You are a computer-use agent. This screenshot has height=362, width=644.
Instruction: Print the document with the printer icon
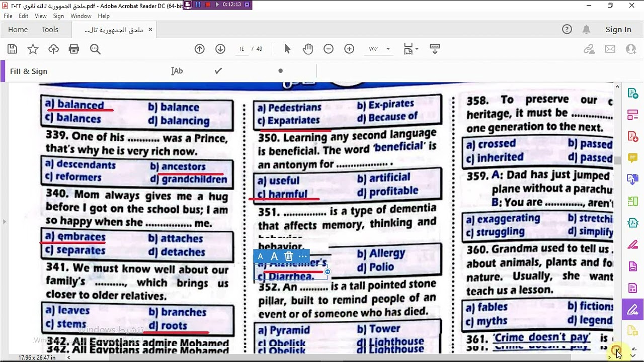click(x=74, y=49)
